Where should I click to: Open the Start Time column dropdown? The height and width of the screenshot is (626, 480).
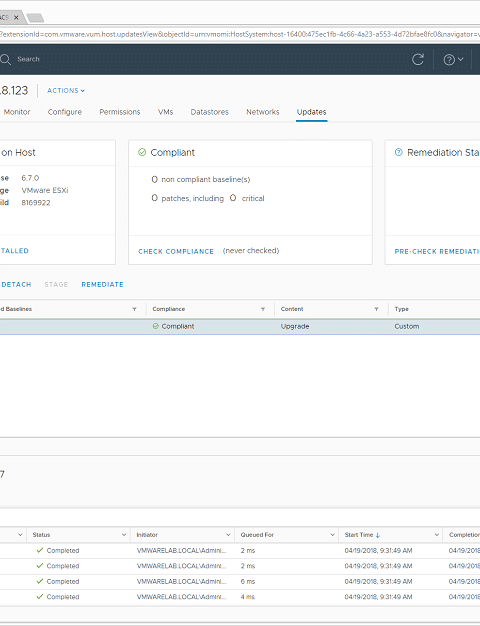coord(436,535)
